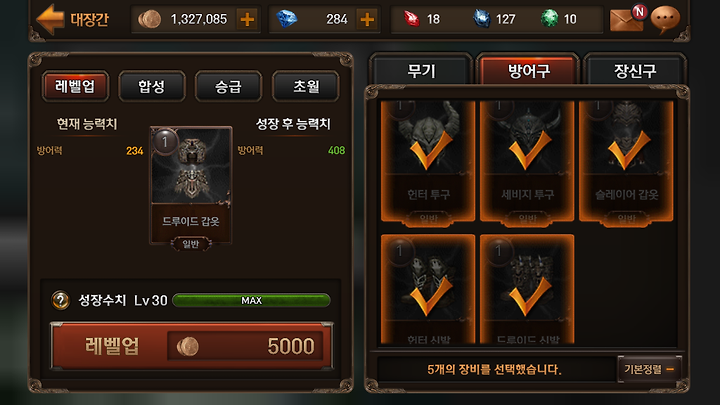Select the 합성 mode button
This screenshot has width=720, height=405.
[152, 86]
